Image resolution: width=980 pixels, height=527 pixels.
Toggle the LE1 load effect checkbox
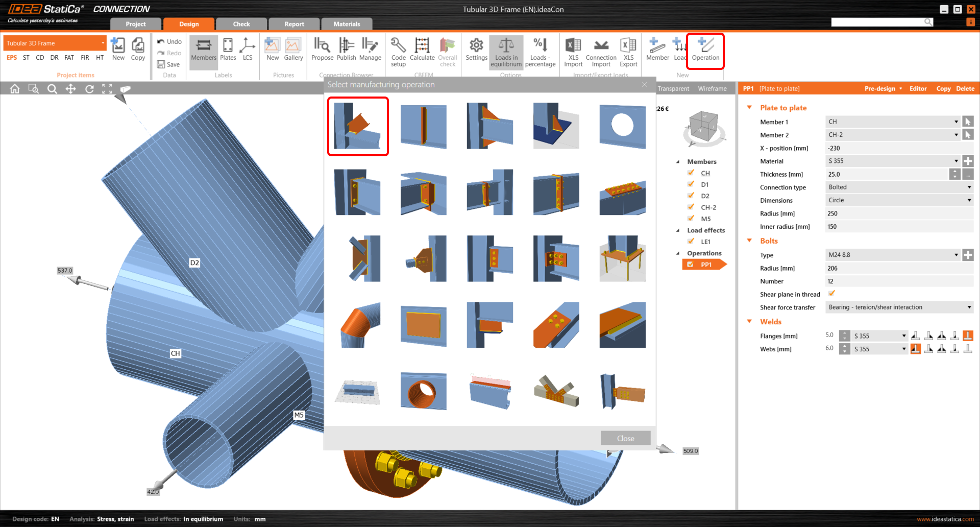[x=691, y=242]
